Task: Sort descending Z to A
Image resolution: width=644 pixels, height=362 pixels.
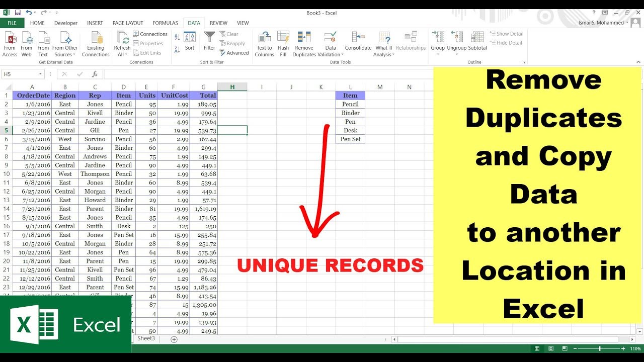Action: click(x=177, y=49)
